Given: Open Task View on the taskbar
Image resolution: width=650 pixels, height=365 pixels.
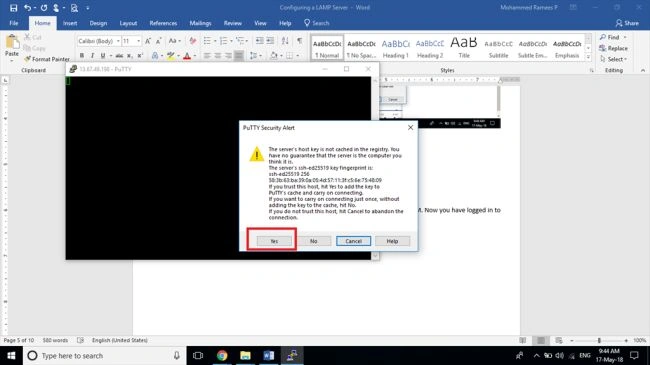Looking at the screenshot, I should (x=198, y=355).
